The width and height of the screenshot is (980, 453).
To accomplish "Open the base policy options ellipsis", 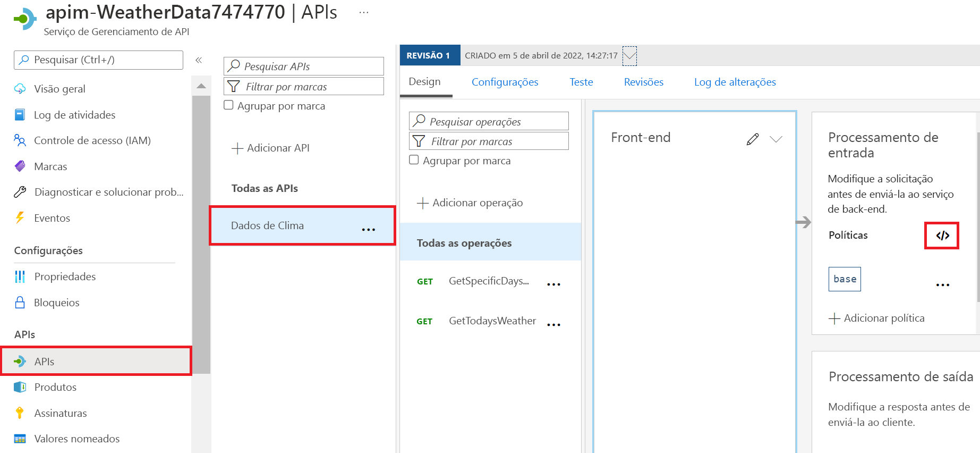I will point(943,285).
